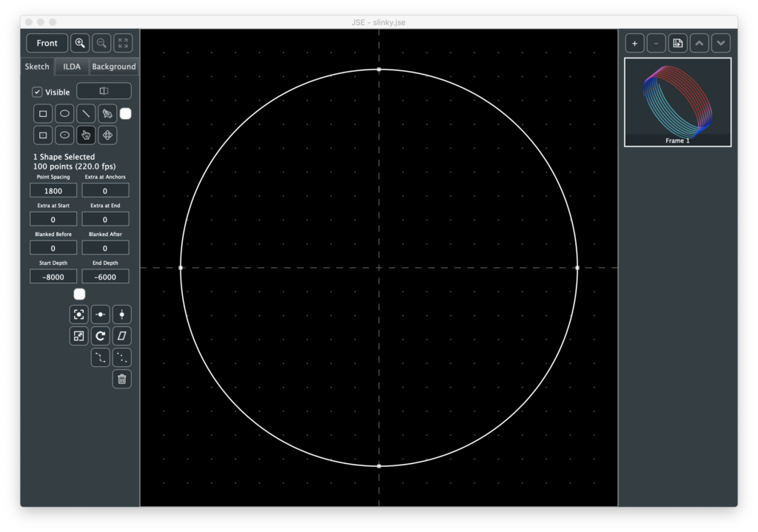Choose the straight line tool
Image resolution: width=758 pixels, height=532 pixels.
[86, 114]
